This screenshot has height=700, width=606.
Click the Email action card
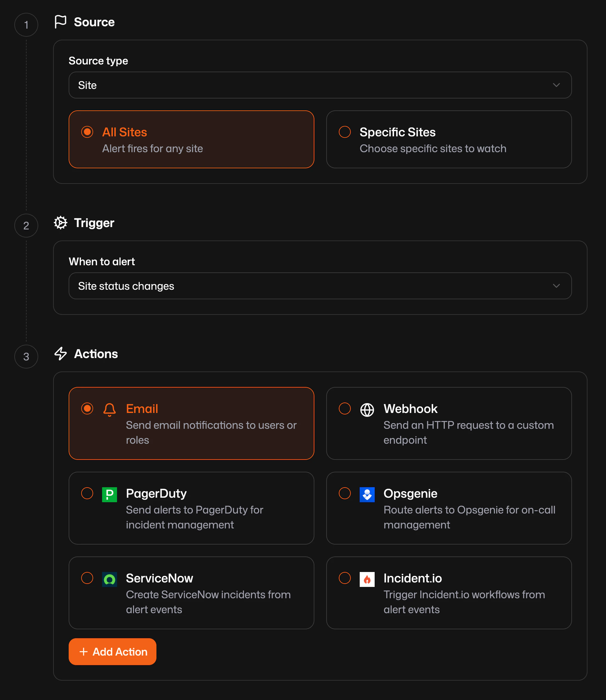point(191,423)
